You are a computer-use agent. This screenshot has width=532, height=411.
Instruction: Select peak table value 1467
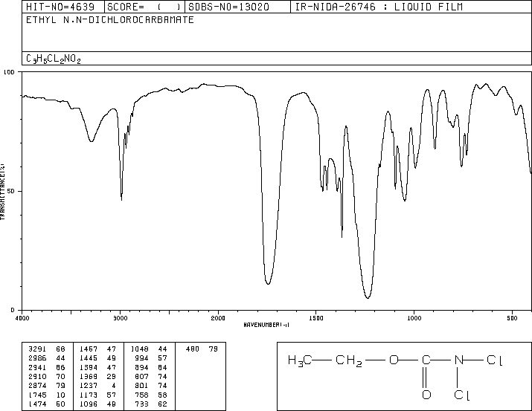click(89, 349)
